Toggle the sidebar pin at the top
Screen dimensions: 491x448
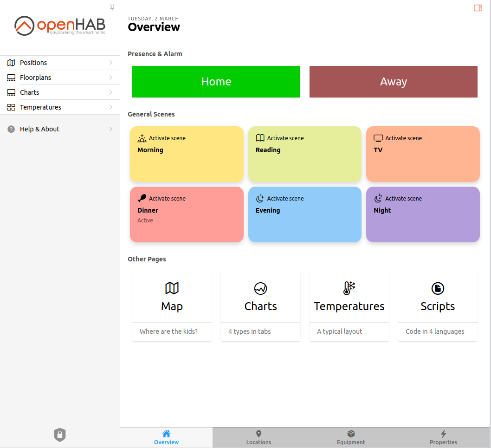[x=112, y=7]
